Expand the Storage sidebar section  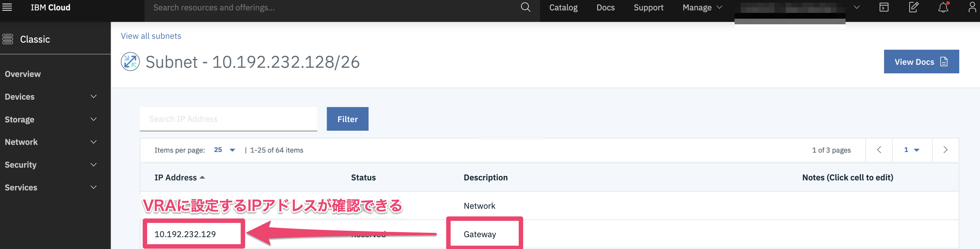click(x=51, y=119)
